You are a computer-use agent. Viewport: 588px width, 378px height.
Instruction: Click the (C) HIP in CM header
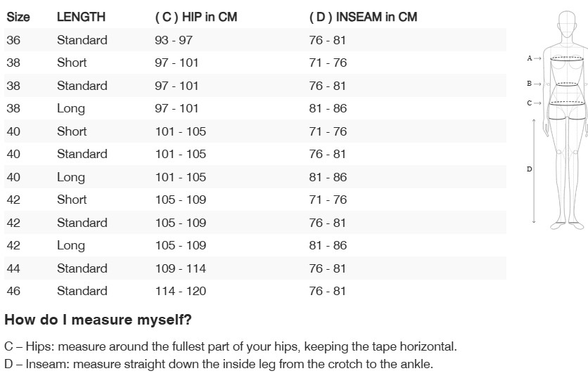click(196, 17)
